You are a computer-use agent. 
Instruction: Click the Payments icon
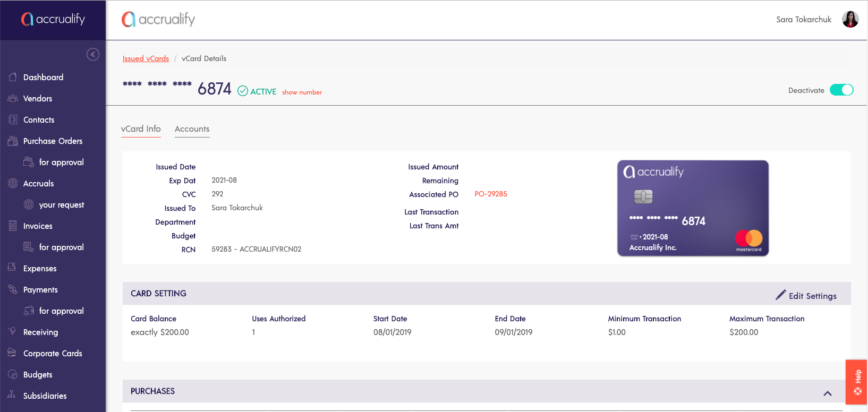(13, 289)
